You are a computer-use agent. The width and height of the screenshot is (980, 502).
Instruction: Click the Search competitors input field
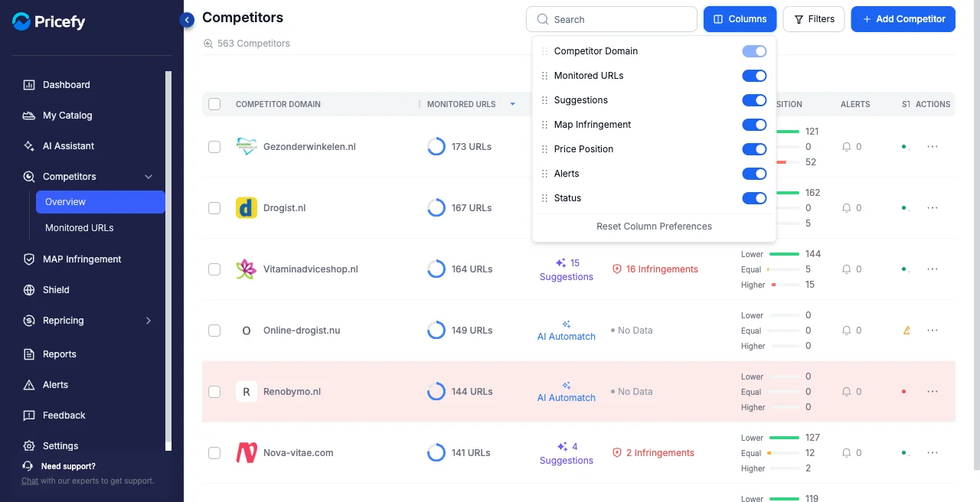click(x=612, y=19)
